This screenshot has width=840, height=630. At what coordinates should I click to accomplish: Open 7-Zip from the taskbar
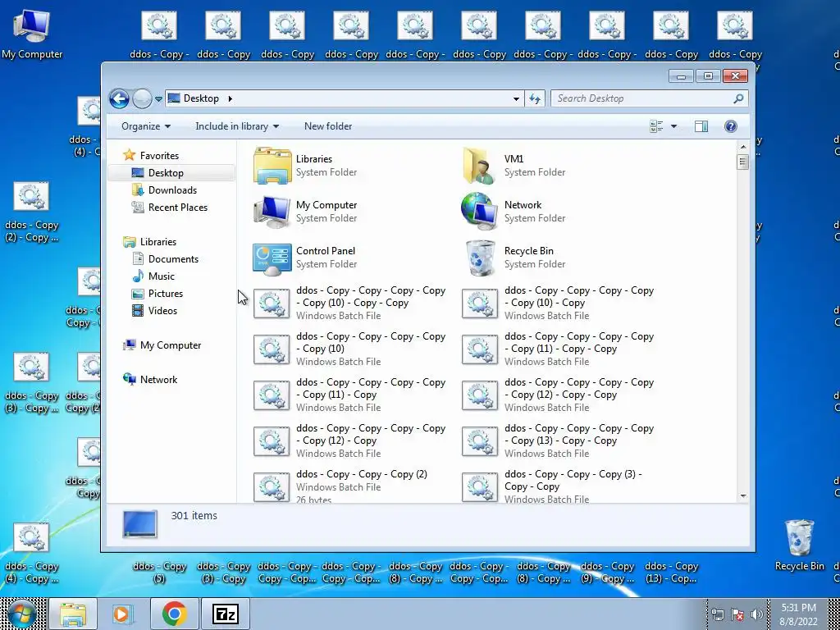tap(225, 614)
